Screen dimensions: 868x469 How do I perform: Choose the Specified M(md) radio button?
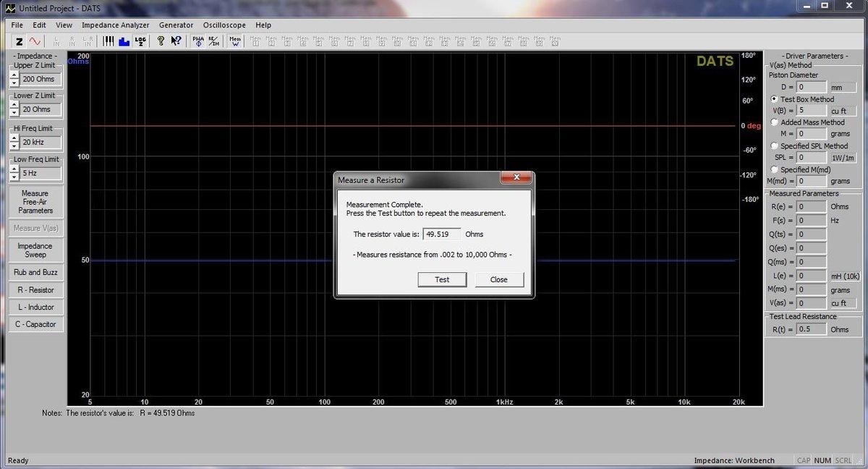775,169
